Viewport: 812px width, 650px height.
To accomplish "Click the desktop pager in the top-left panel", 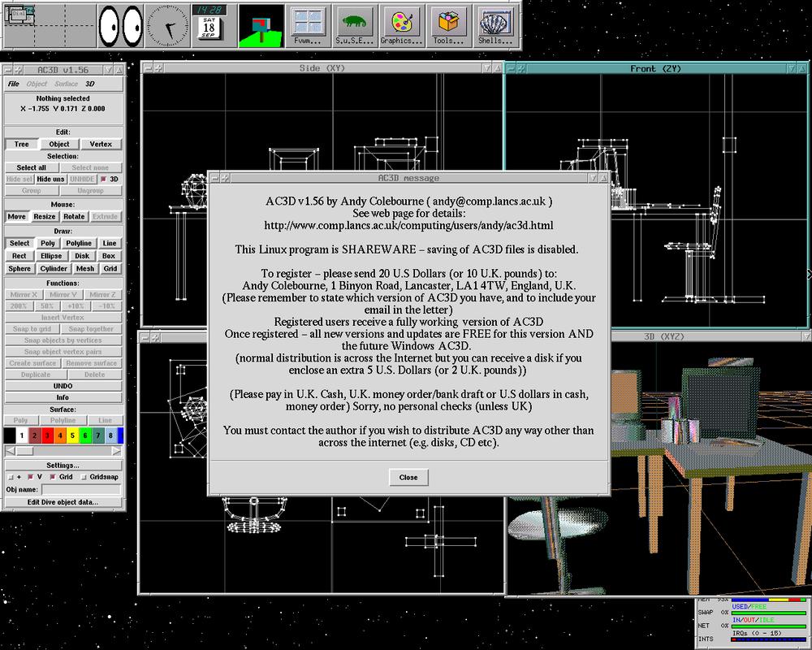I will pos(50,26).
